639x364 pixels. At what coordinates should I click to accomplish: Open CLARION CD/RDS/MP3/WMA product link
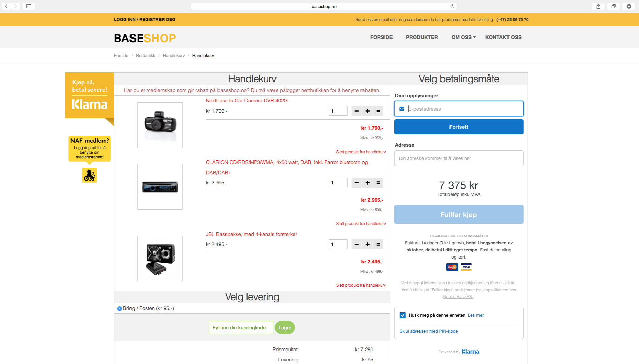[287, 168]
